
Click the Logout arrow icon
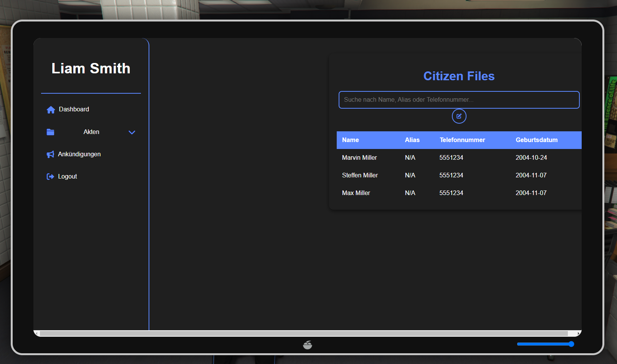coord(50,177)
